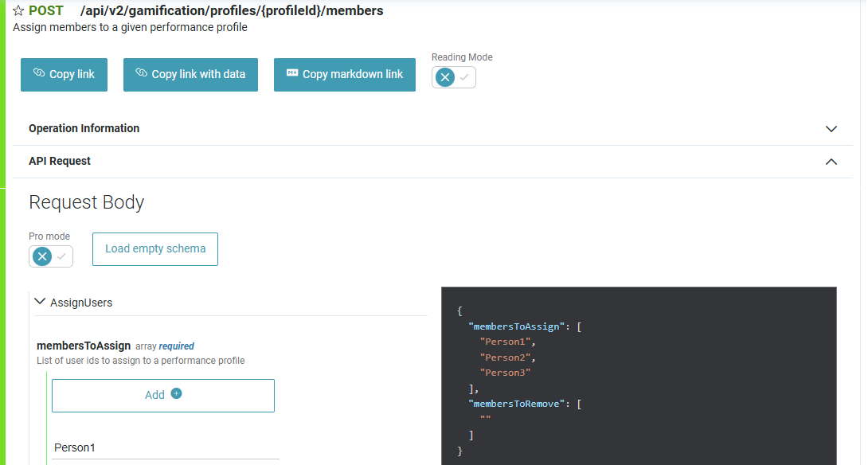Click the Operation Information header label
This screenshot has width=868, height=465.
click(84, 129)
